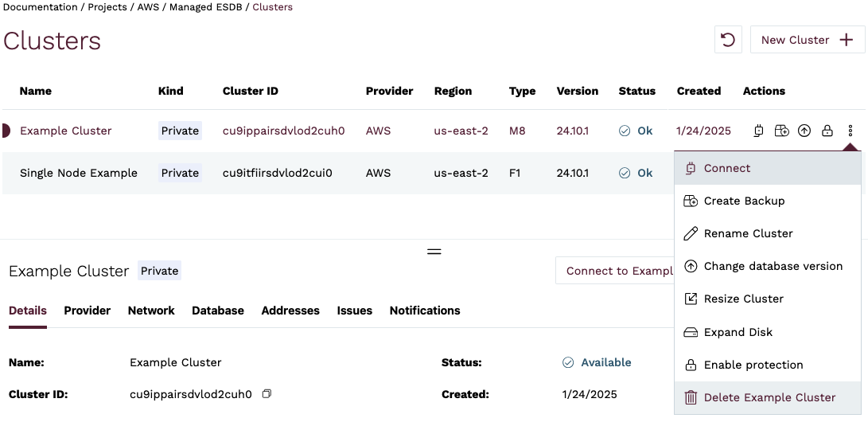Viewport: 868px width, 422px height.
Task: Click the create backup icon in Actions column
Action: coord(781,131)
